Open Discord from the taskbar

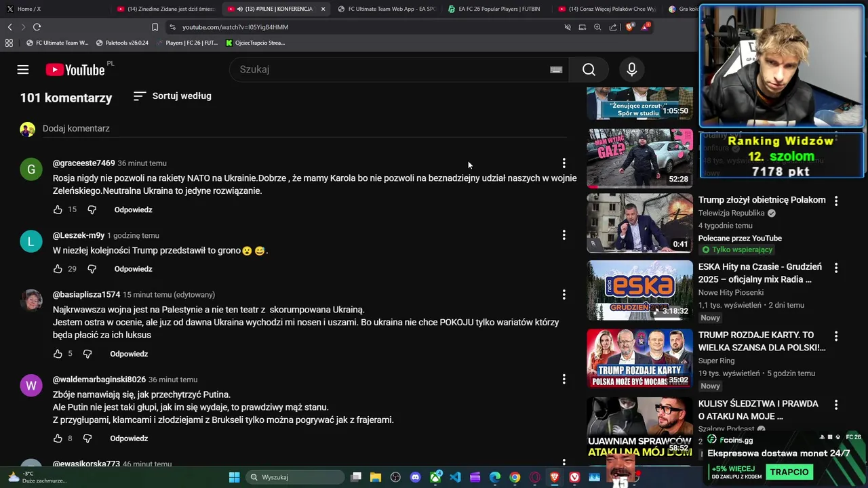(x=416, y=477)
